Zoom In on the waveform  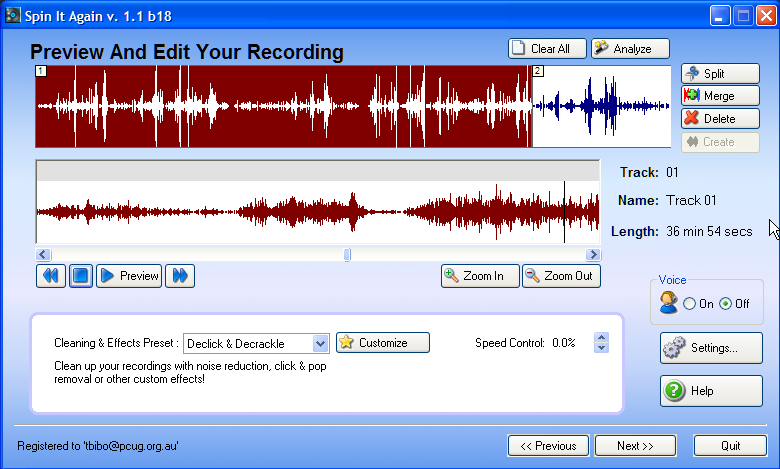click(x=480, y=276)
